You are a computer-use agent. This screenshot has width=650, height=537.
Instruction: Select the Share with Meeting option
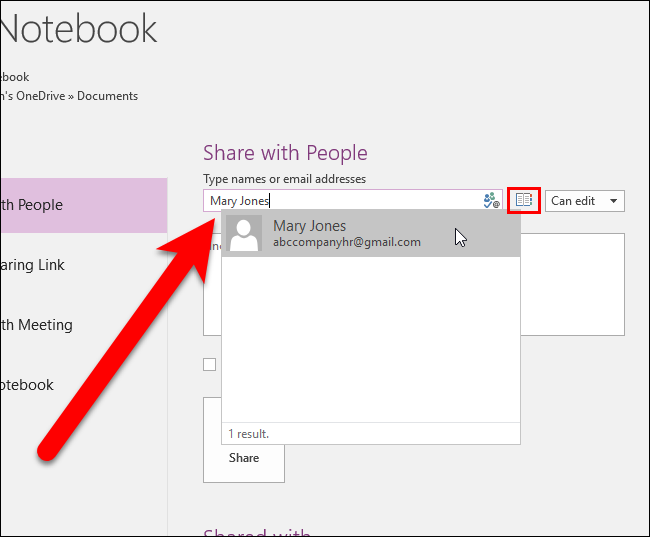[x=83, y=325]
